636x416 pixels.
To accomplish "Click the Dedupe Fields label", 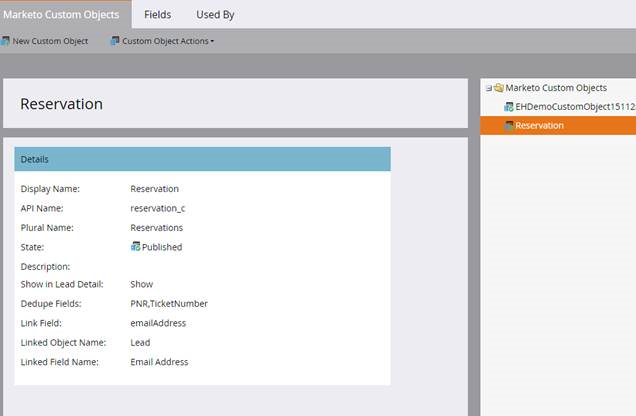I will pos(51,304).
